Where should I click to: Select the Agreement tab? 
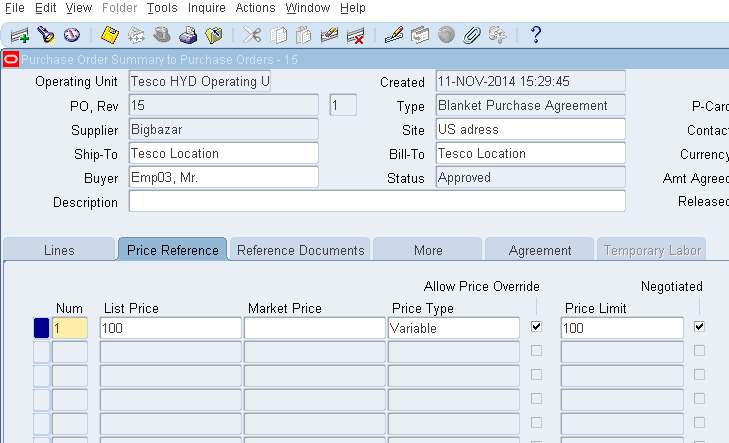[x=540, y=250]
